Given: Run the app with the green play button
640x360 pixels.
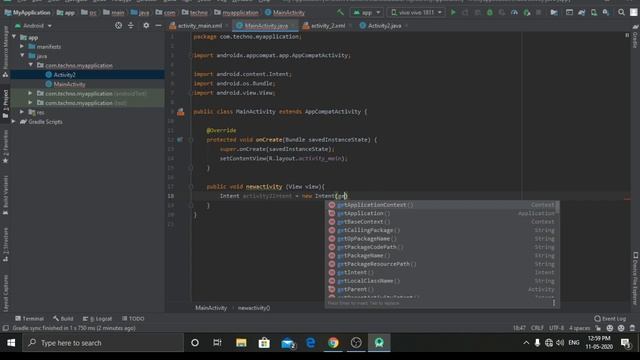Looking at the screenshot, I should coord(453,12).
